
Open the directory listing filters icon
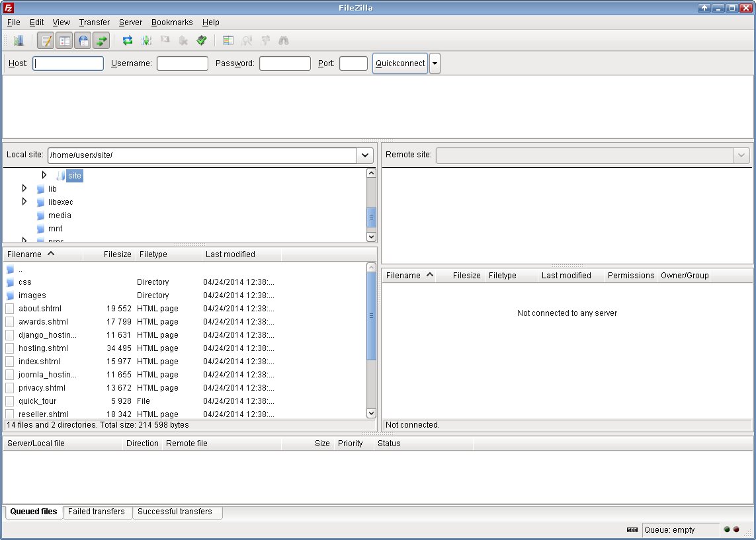(x=228, y=40)
